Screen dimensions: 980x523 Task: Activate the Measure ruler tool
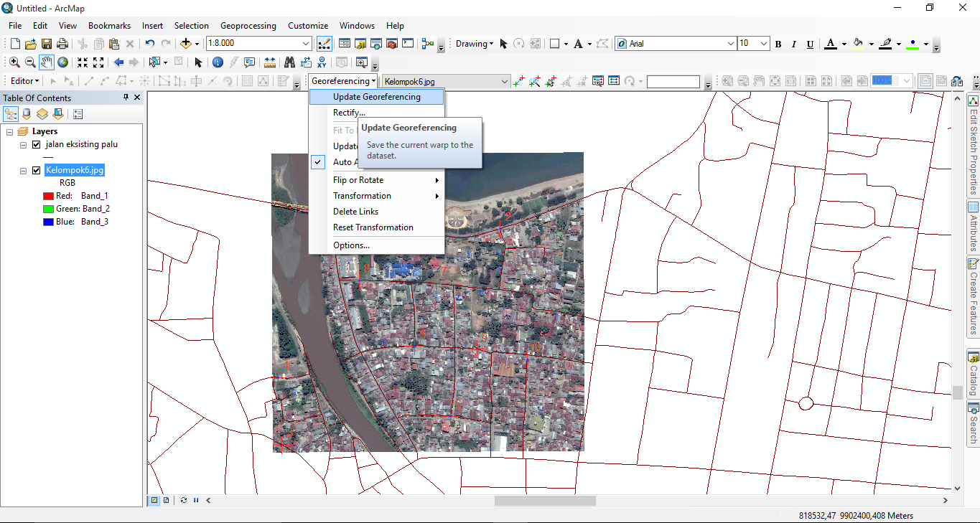270,62
